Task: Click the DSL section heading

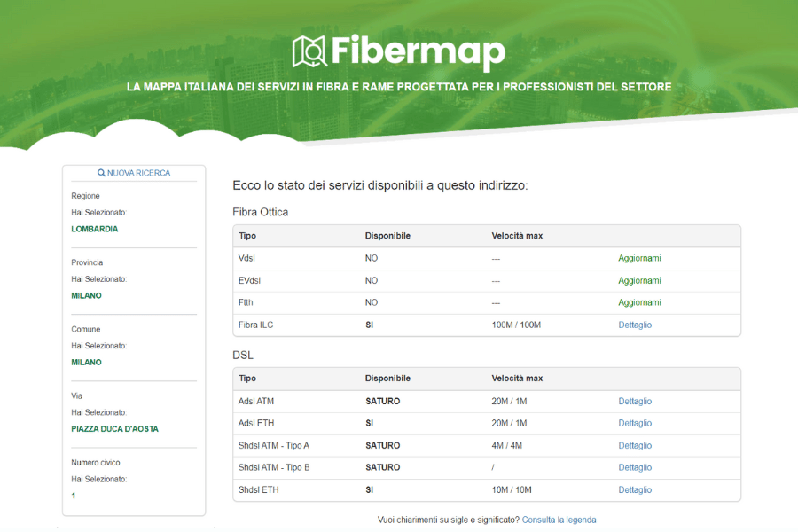Action: [x=243, y=356]
